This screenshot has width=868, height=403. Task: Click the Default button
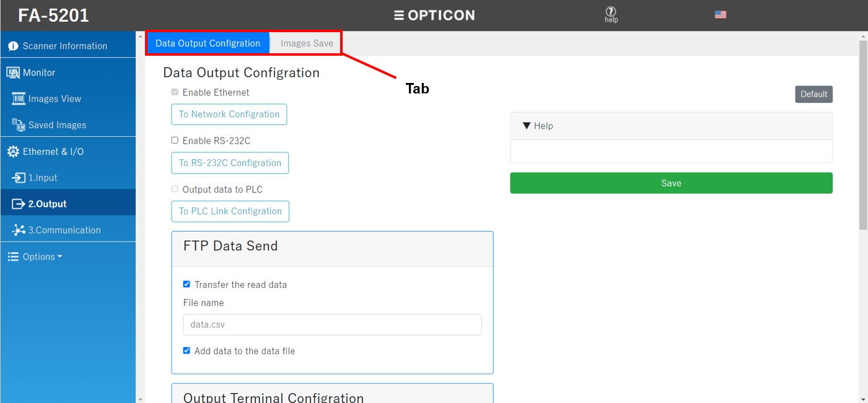[813, 94]
